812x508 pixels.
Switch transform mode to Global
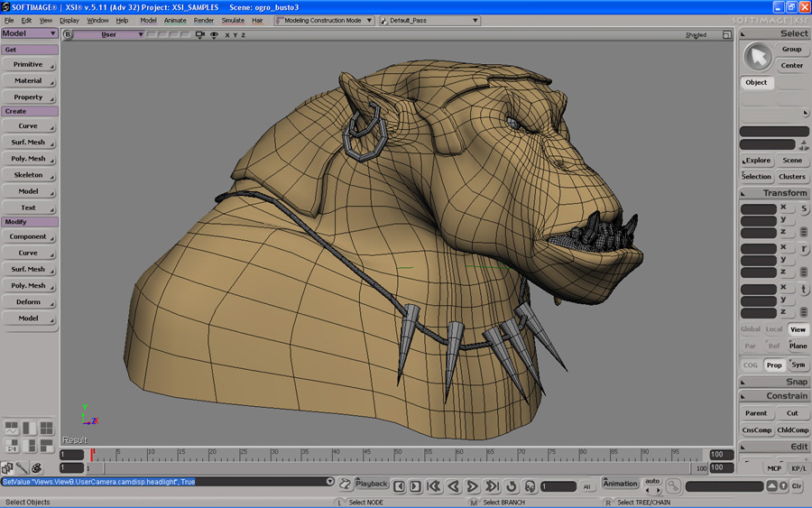[751, 329]
